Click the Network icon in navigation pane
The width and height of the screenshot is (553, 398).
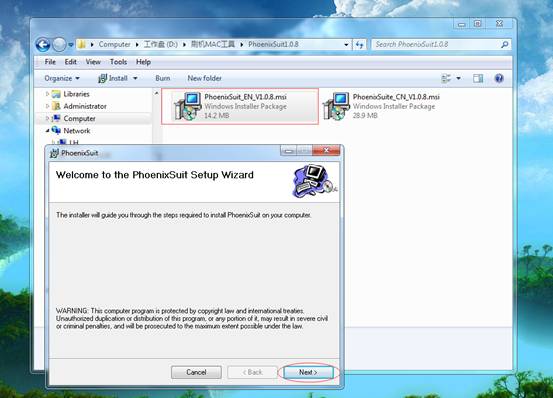[56, 130]
